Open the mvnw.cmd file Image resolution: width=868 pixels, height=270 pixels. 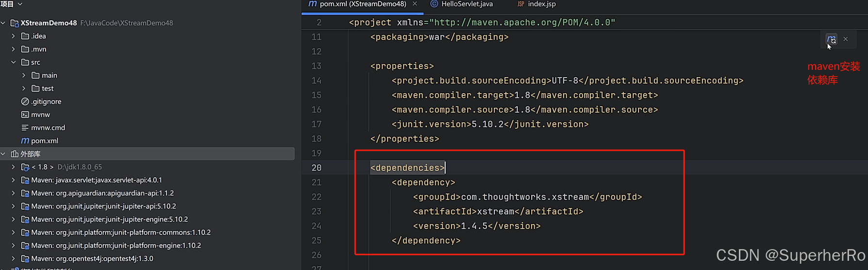click(x=48, y=127)
